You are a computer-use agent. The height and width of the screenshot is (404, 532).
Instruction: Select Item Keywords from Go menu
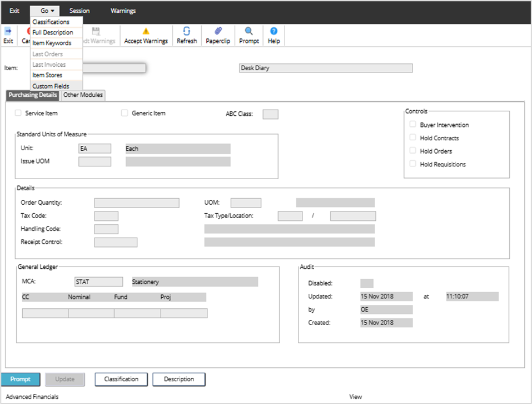pyautogui.click(x=52, y=43)
